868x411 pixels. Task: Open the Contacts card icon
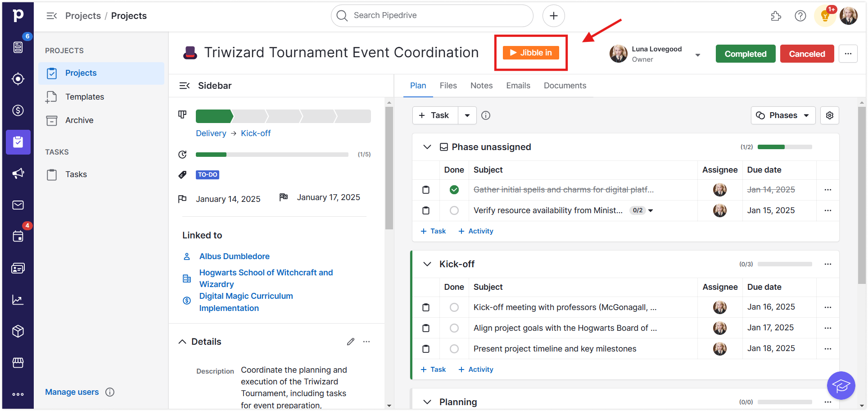click(x=18, y=268)
